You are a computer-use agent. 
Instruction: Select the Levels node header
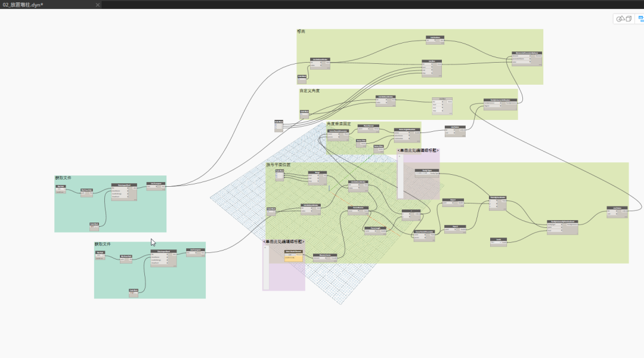point(499,239)
